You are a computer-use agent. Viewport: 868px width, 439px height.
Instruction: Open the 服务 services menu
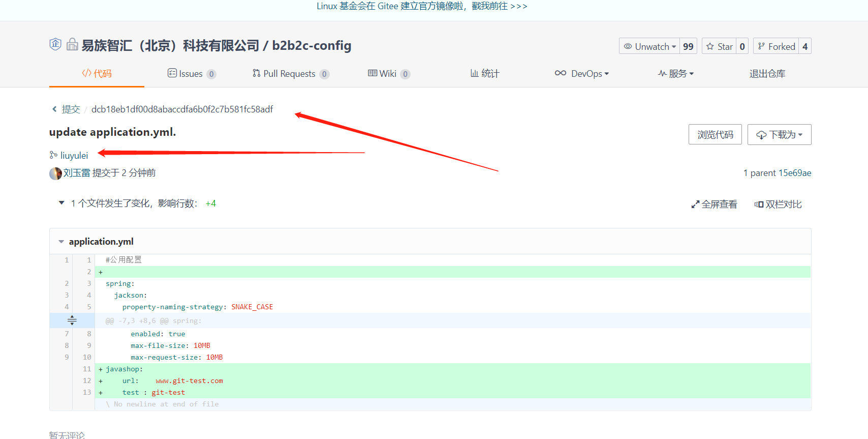675,74
